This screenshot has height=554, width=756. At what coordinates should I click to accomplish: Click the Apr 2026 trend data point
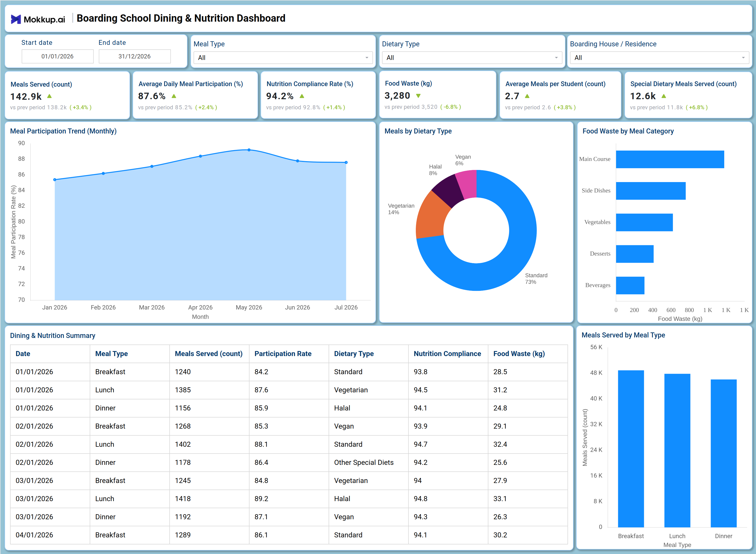(200, 156)
